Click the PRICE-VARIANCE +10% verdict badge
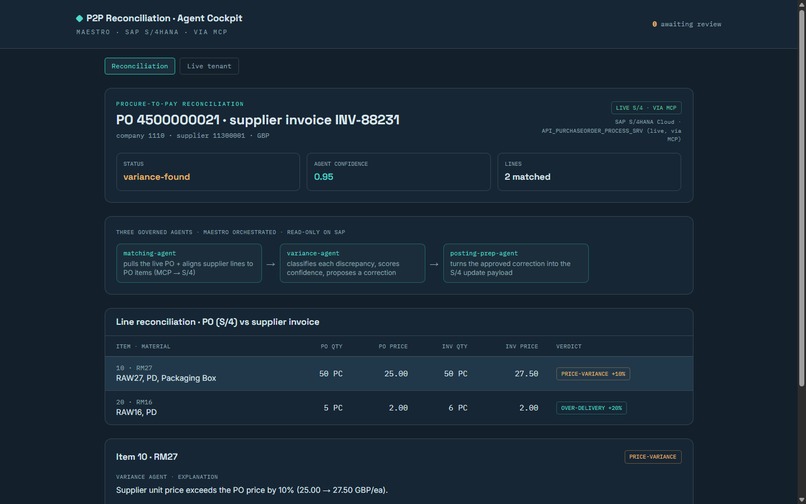Image resolution: width=806 pixels, height=504 pixels. pyautogui.click(x=593, y=374)
